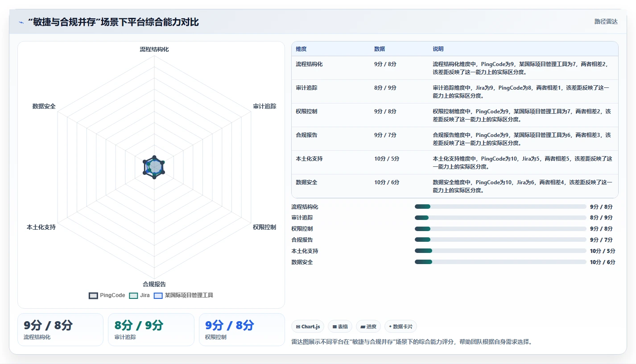Click the 进度 tag
Image resolution: width=636 pixels, height=364 pixels.
pyautogui.click(x=368, y=327)
